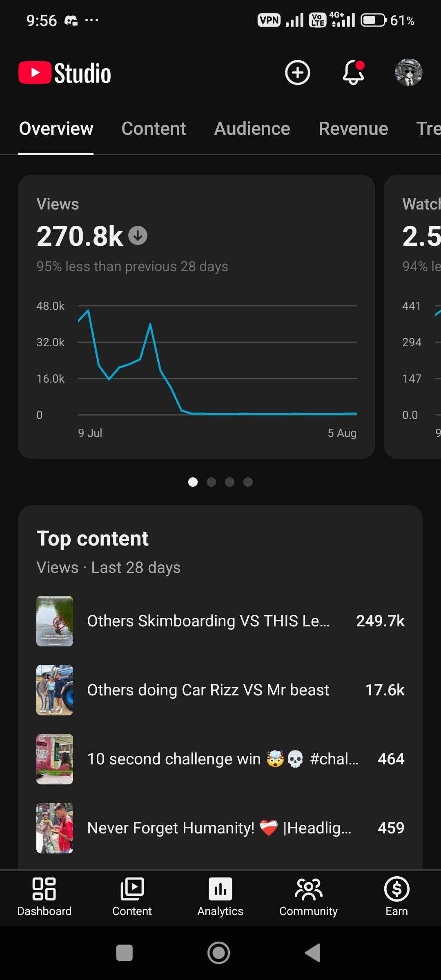Tap the Analytics bar chart icon
This screenshot has height=980, width=441.
[220, 889]
